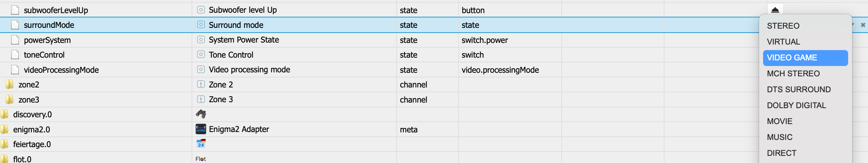Click the zone3 folder icon
Screen dimensions: 868x163
pyautogui.click(x=10, y=99)
